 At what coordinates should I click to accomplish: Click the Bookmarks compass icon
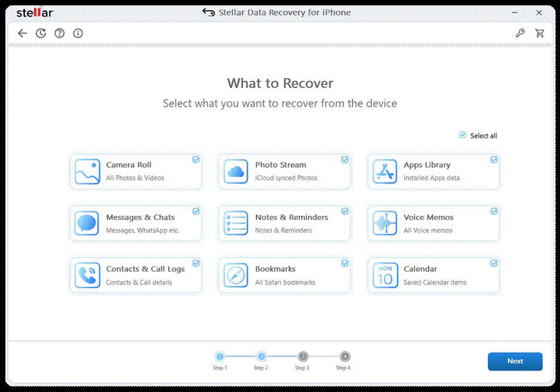pyautogui.click(x=236, y=275)
